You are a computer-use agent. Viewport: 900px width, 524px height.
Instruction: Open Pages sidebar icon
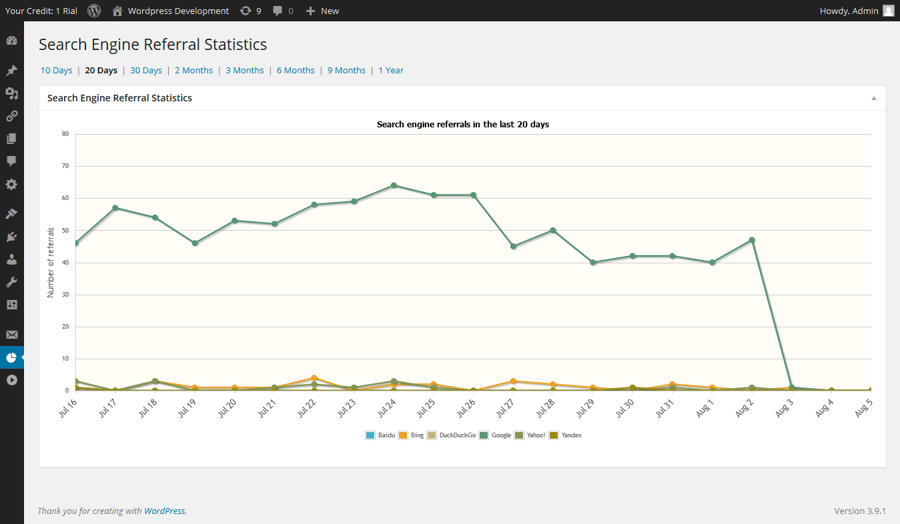pyautogui.click(x=11, y=138)
